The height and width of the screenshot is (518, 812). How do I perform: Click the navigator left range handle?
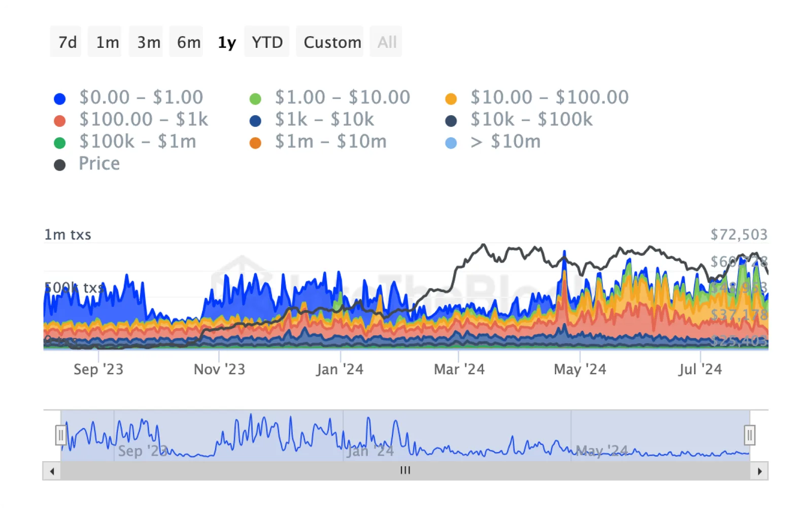[x=61, y=435]
